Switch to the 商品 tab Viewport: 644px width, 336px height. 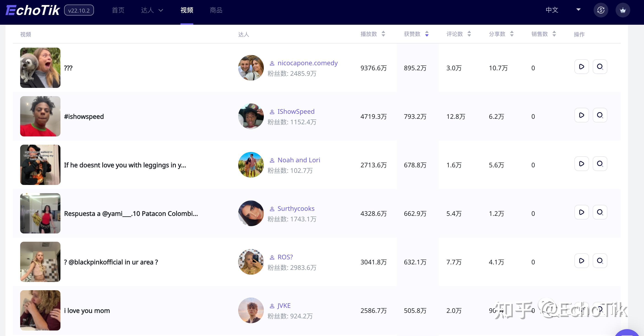(x=216, y=10)
